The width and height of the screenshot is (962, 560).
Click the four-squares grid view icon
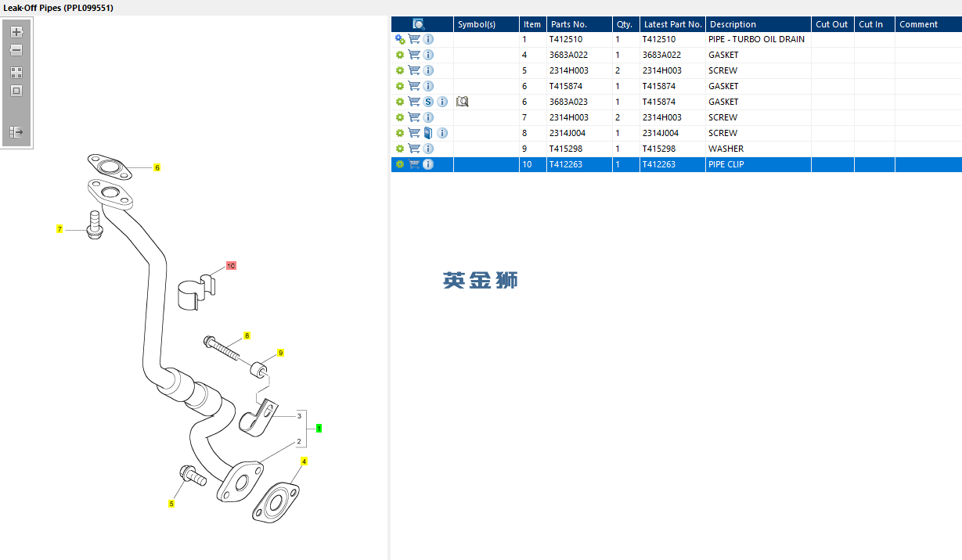coord(16,72)
